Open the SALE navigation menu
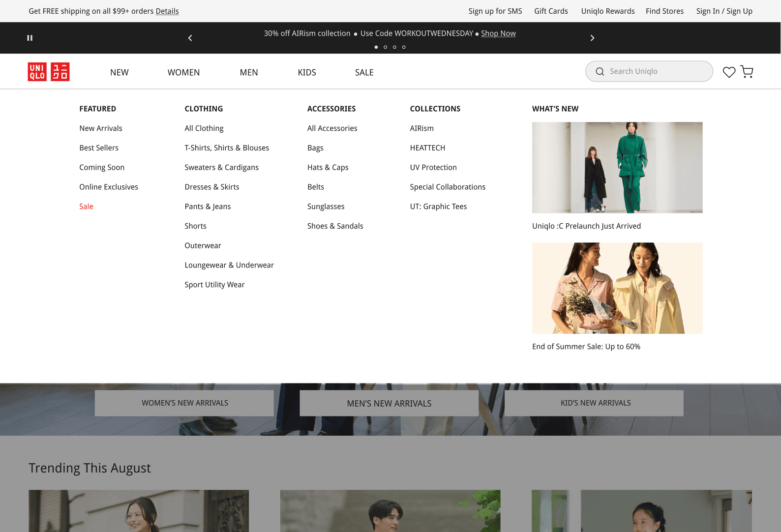The height and width of the screenshot is (532, 781). (x=364, y=72)
